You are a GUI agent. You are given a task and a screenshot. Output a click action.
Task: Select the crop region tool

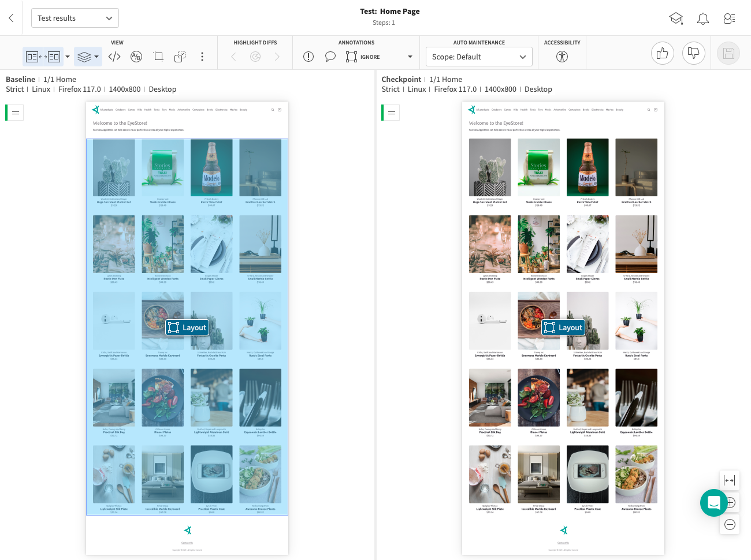158,57
